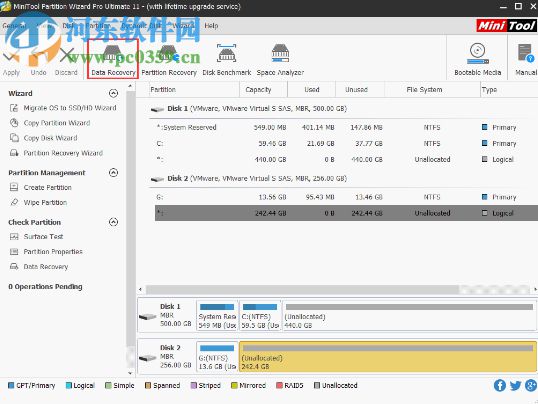Click the MiniTool logo
The width and height of the screenshot is (538, 404).
pos(506,26)
